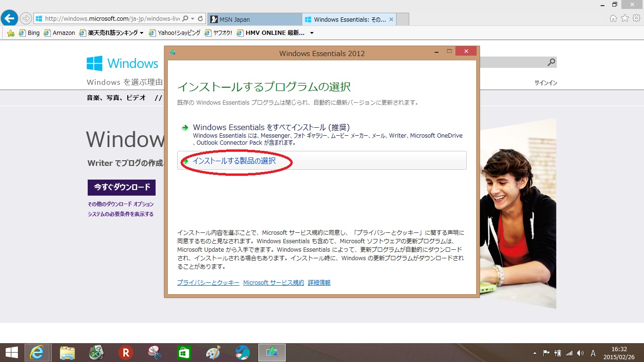This screenshot has height=362, width=644.
Task: Open Action Center flag icon
Action: (546, 353)
